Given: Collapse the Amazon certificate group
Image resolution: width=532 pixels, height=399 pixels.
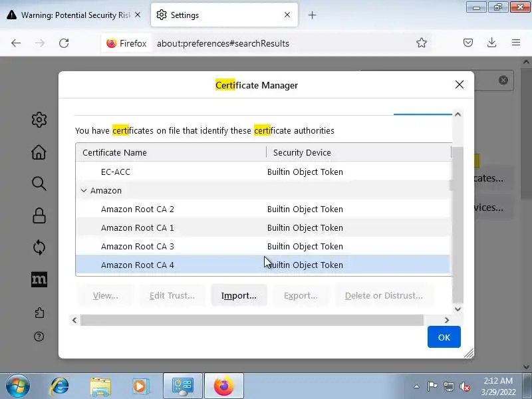Looking at the screenshot, I should pyautogui.click(x=84, y=191).
